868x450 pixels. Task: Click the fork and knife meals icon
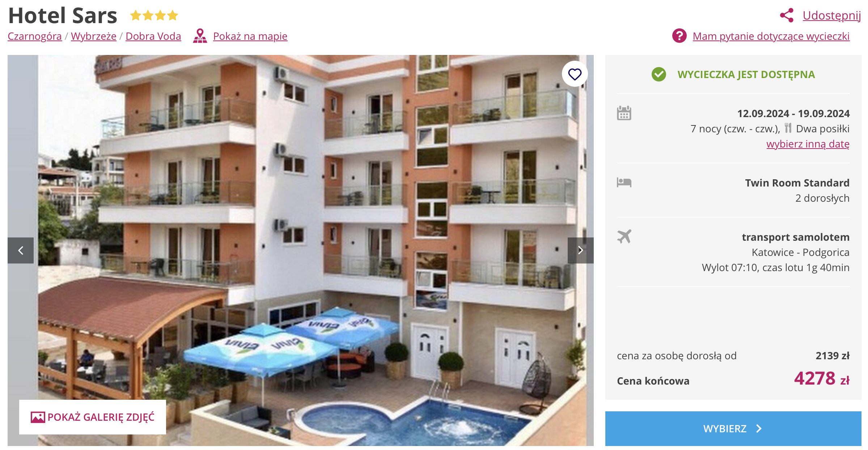click(x=788, y=128)
